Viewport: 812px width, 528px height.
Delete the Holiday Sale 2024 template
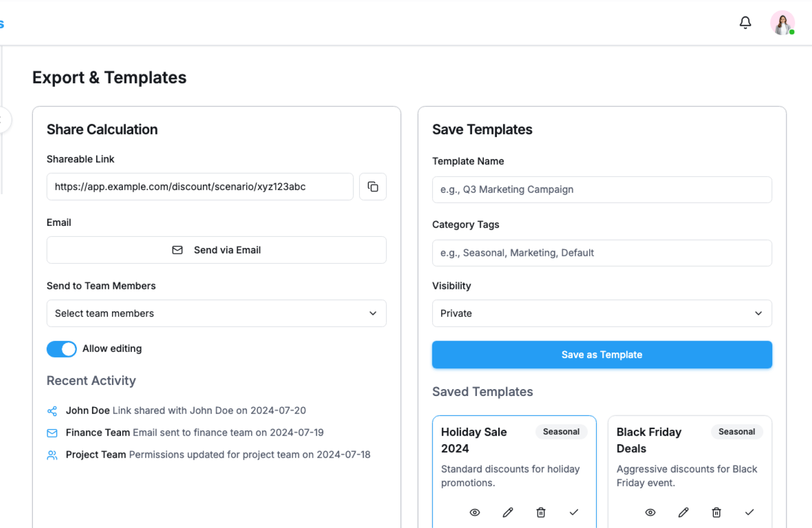pyautogui.click(x=541, y=512)
